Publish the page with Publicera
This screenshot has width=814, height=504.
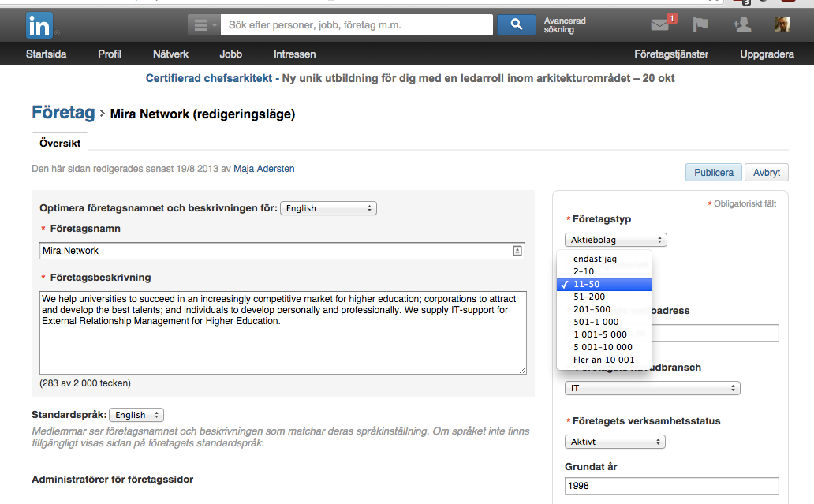click(713, 171)
